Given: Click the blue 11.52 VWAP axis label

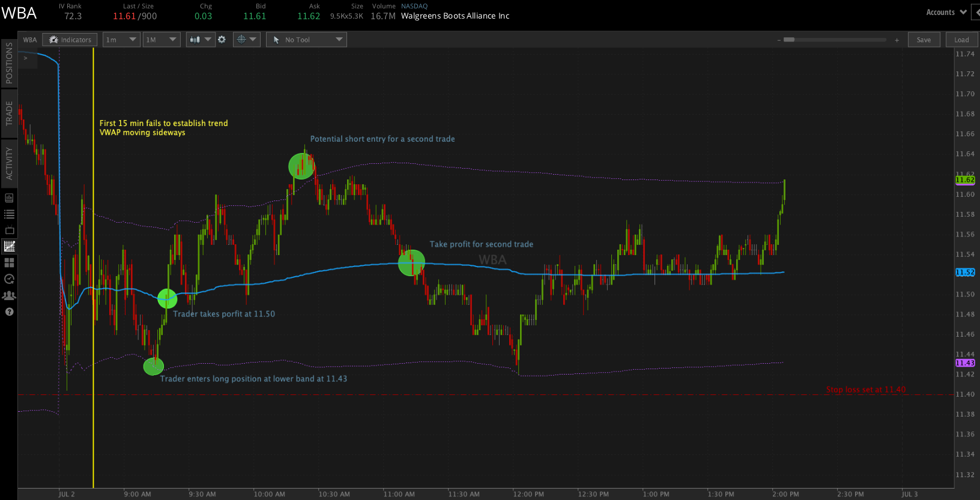Looking at the screenshot, I should click(965, 273).
